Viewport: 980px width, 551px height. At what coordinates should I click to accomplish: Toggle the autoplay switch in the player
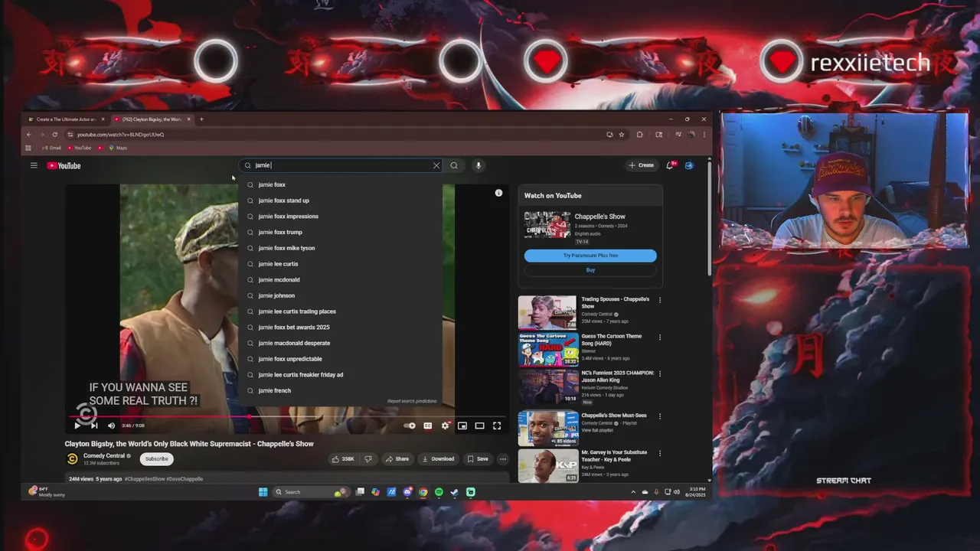pyautogui.click(x=410, y=425)
